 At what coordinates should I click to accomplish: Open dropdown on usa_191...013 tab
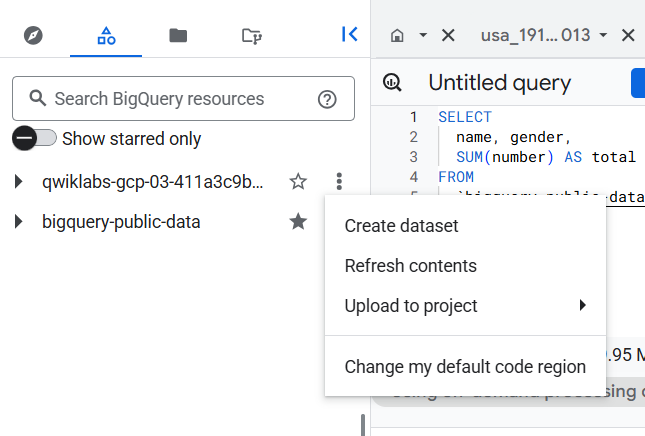tap(603, 35)
